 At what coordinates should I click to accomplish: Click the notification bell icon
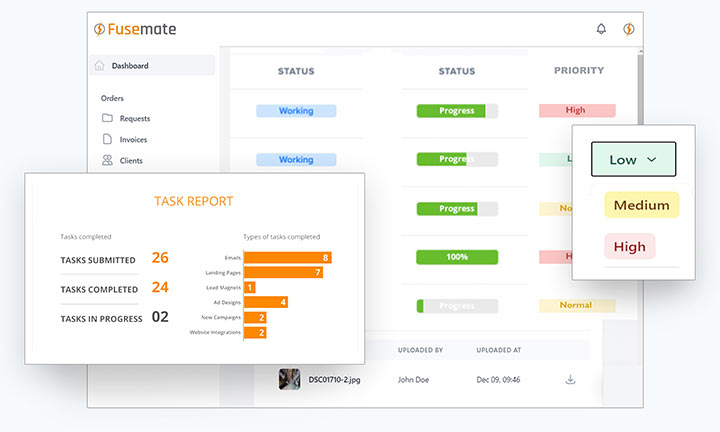[x=601, y=29]
